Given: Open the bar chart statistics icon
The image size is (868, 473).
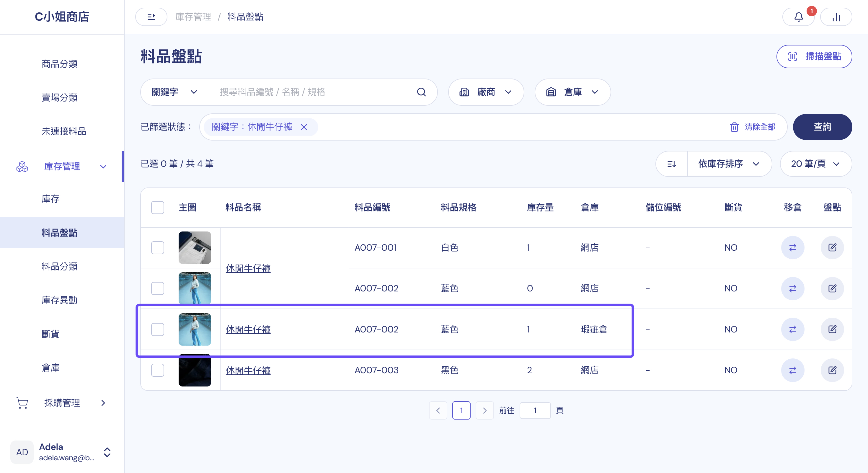Looking at the screenshot, I should pos(836,17).
